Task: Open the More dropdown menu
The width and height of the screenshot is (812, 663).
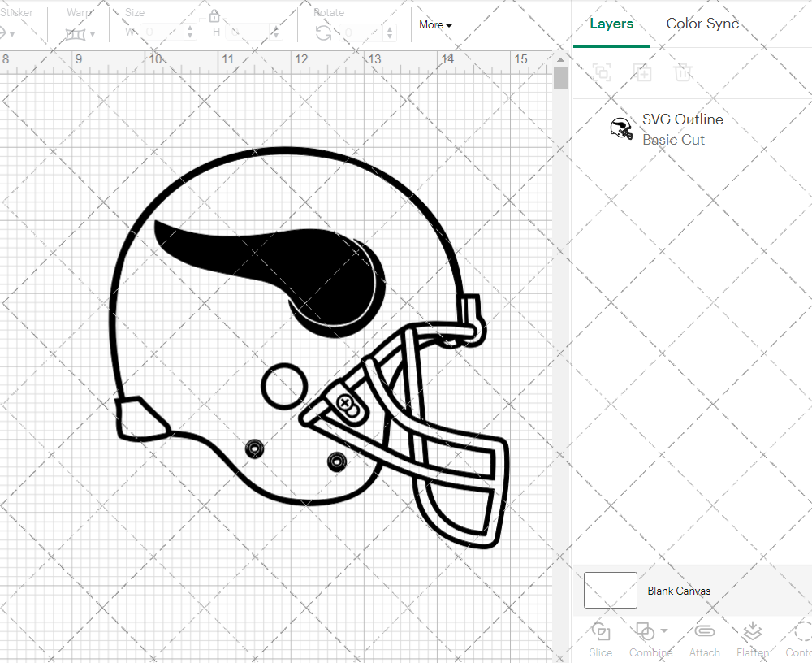Action: coord(435,25)
